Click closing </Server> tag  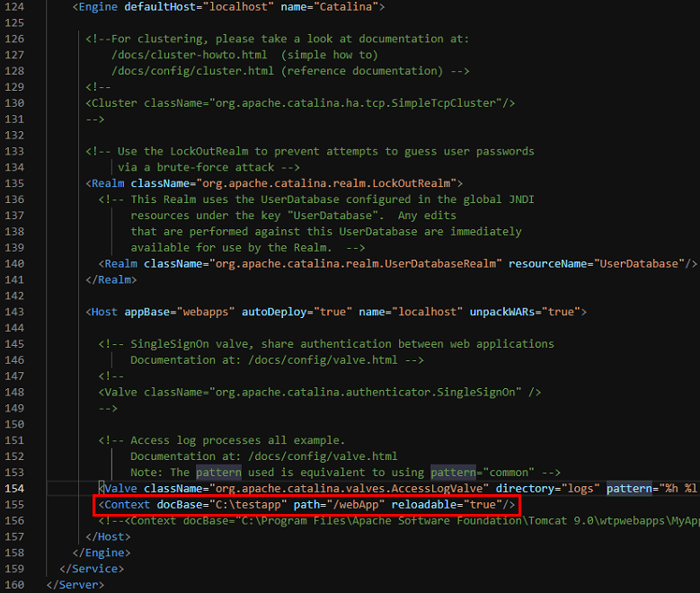(x=75, y=586)
